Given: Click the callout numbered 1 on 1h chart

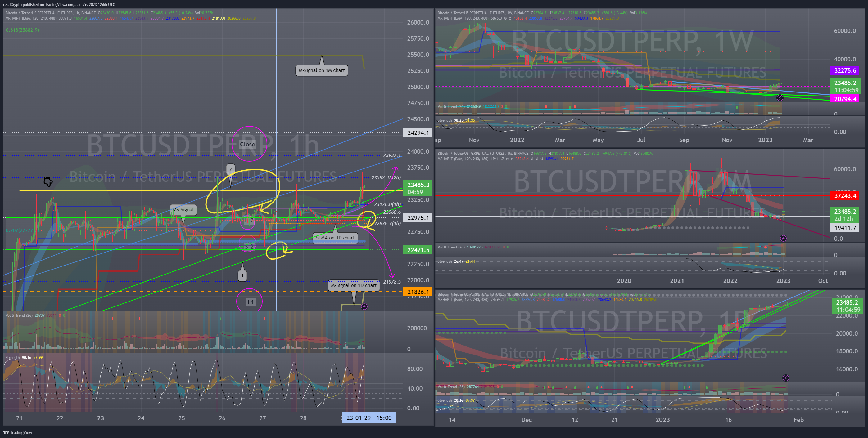Looking at the screenshot, I should [x=242, y=276].
